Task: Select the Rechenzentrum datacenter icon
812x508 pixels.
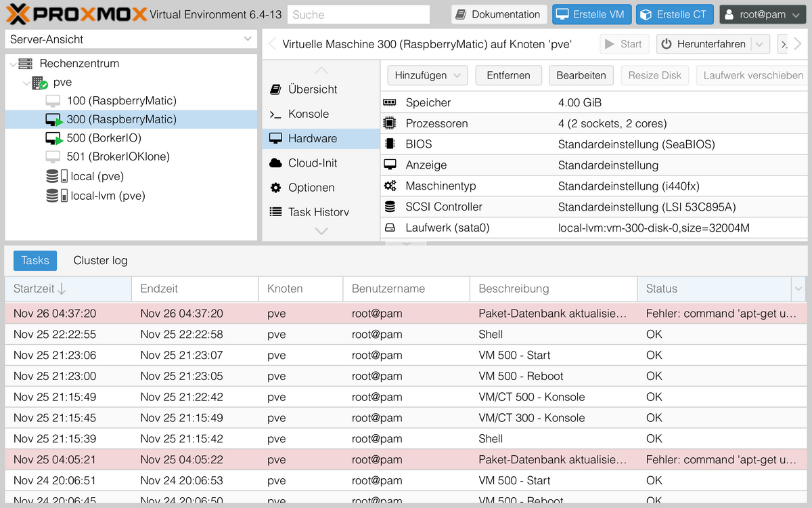Action: 25,64
